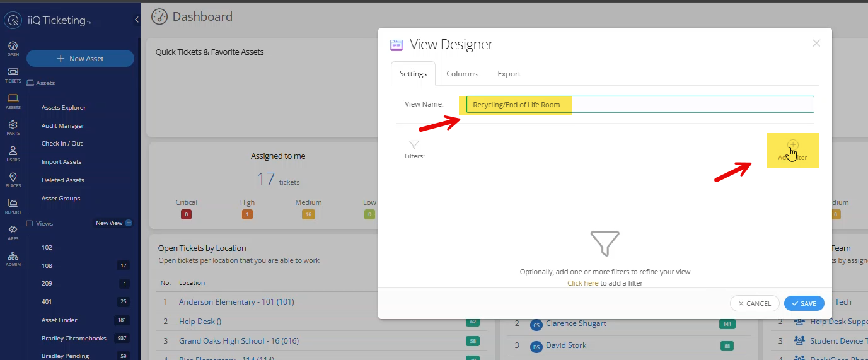Click the View Name input field

640,105
